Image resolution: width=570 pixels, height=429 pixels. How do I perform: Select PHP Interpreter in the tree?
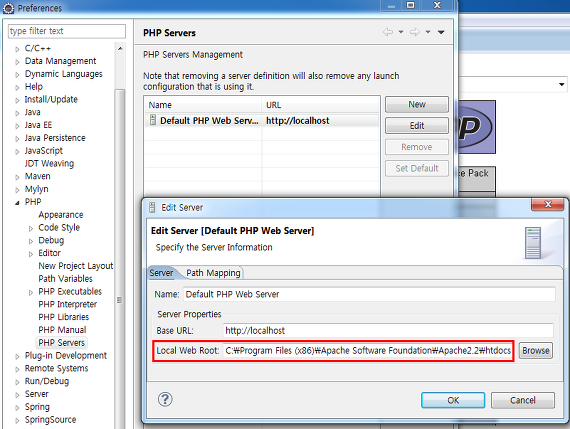[x=68, y=304]
